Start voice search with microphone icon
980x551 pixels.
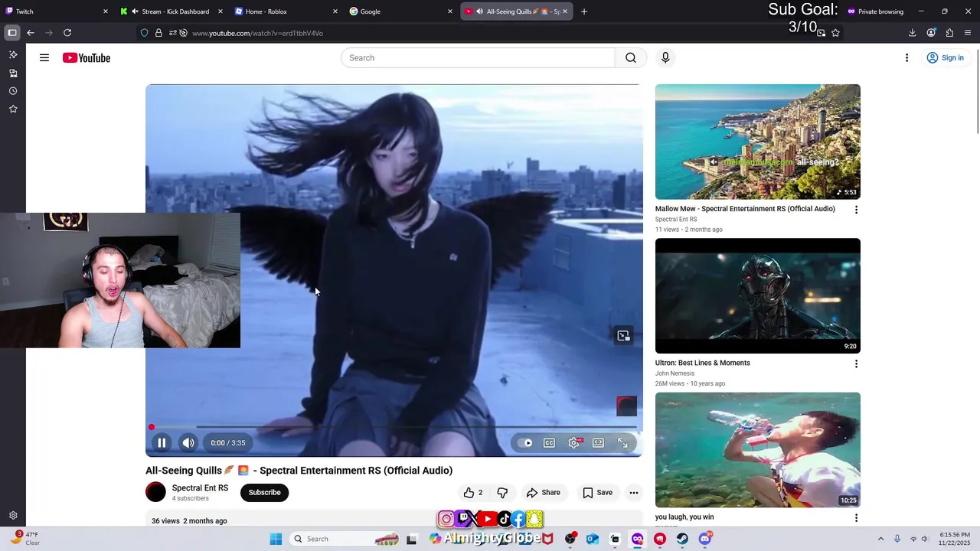[x=665, y=57]
